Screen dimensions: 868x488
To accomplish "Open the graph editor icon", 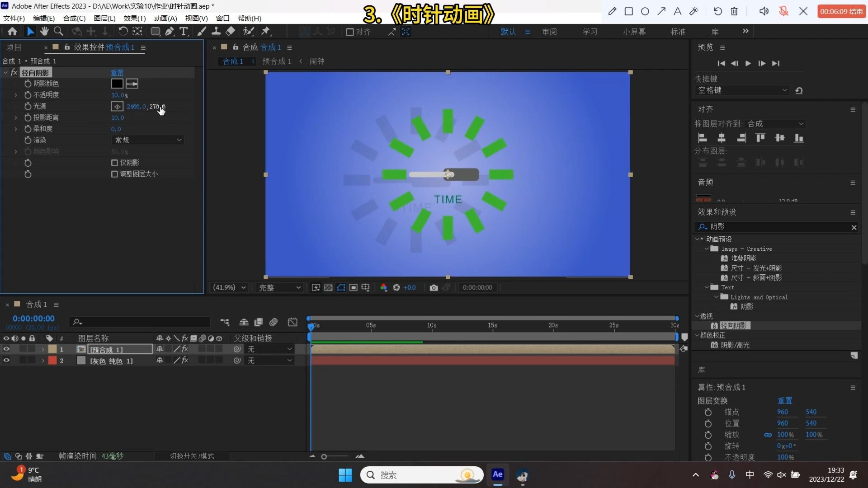I will pos(292,322).
